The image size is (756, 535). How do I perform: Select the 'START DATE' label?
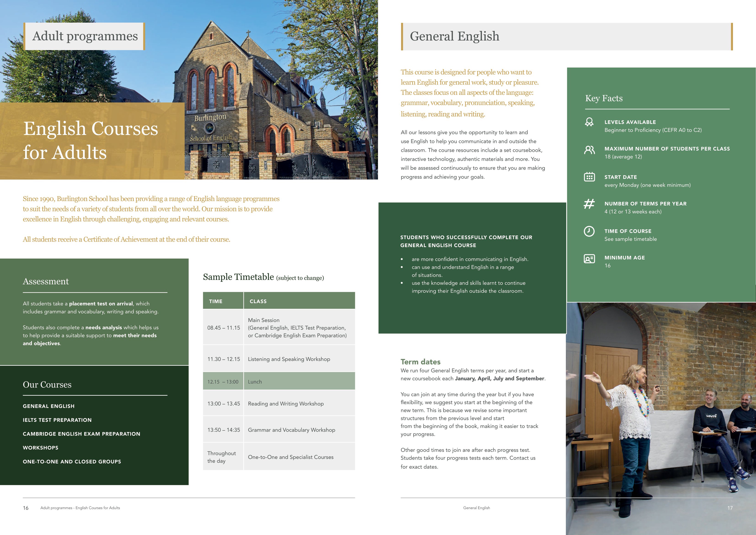tap(620, 177)
